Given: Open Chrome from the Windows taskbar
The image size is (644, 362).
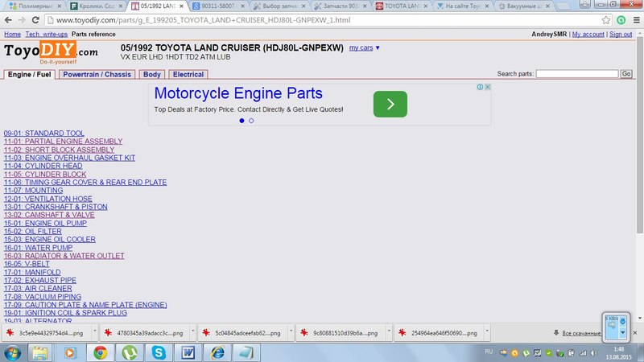Looking at the screenshot, I should point(100,352).
